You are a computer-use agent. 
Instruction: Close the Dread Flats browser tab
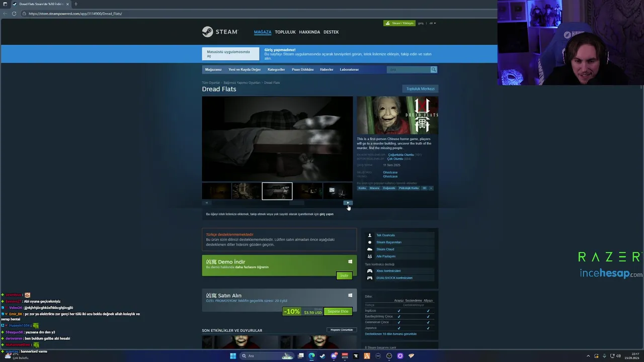tap(67, 4)
